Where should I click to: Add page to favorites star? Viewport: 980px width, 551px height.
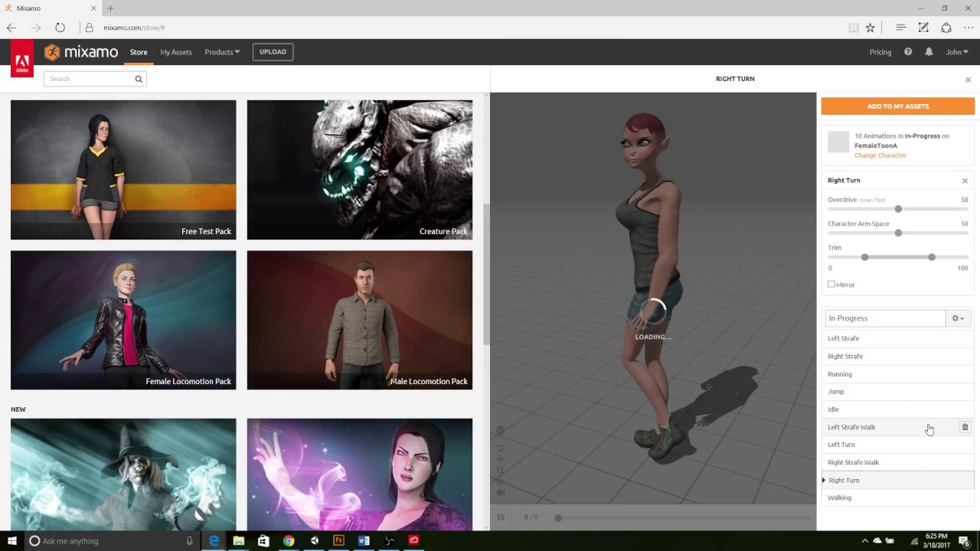pos(870,28)
